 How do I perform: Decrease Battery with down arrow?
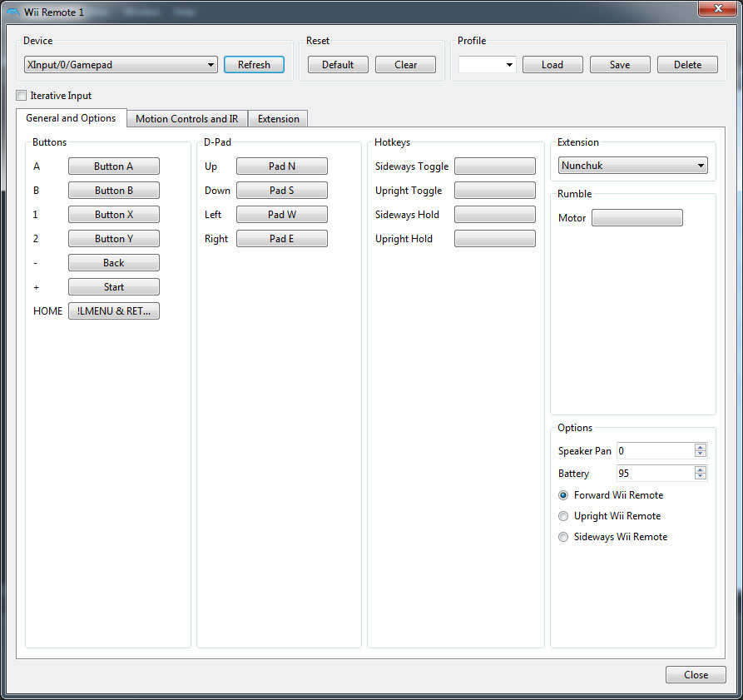[701, 476]
